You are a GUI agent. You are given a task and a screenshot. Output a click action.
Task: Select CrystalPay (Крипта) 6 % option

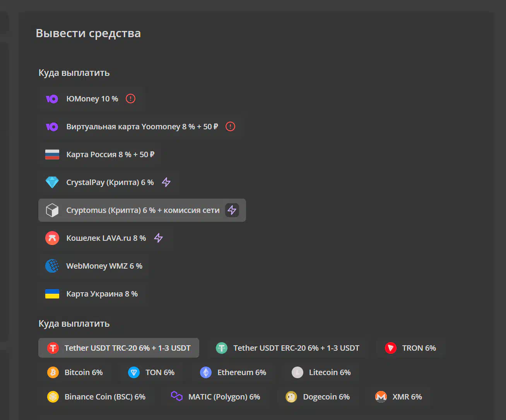click(x=109, y=182)
